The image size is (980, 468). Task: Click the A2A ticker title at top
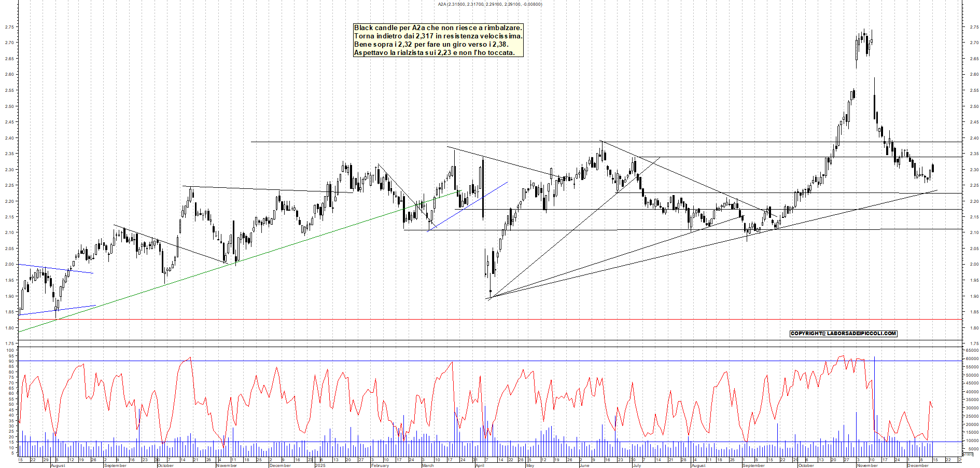click(x=489, y=4)
